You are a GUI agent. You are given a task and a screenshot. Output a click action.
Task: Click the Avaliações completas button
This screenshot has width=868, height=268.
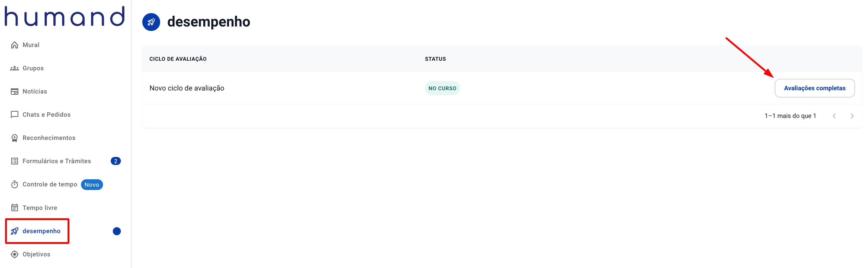pyautogui.click(x=814, y=88)
